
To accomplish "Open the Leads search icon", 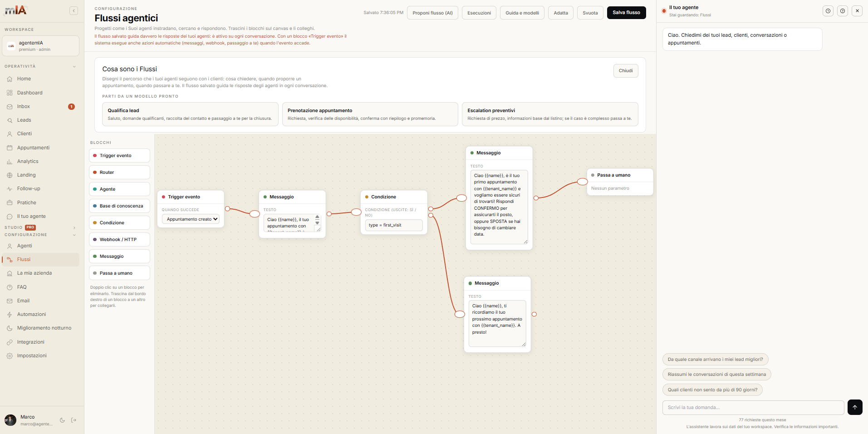I will tap(10, 120).
